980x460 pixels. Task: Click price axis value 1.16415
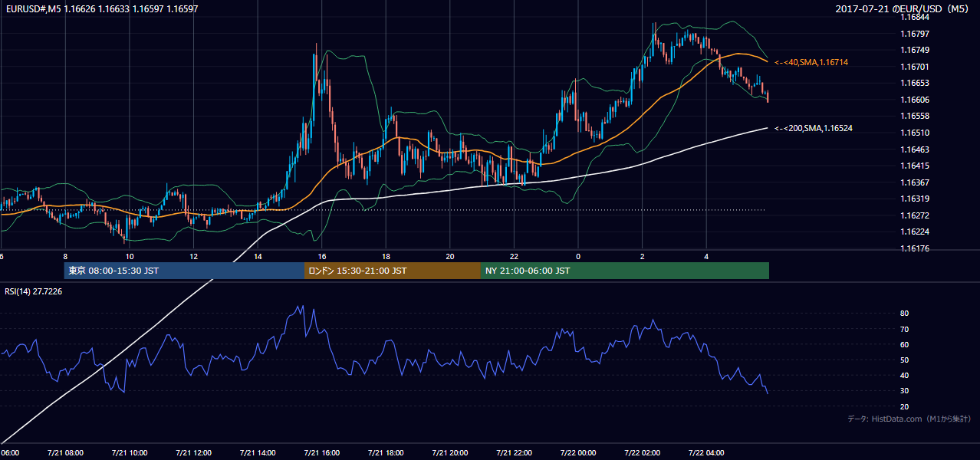click(915, 166)
